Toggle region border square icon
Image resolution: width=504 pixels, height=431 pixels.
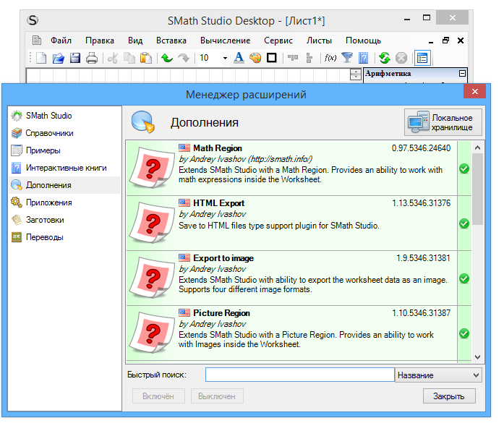tap(272, 58)
